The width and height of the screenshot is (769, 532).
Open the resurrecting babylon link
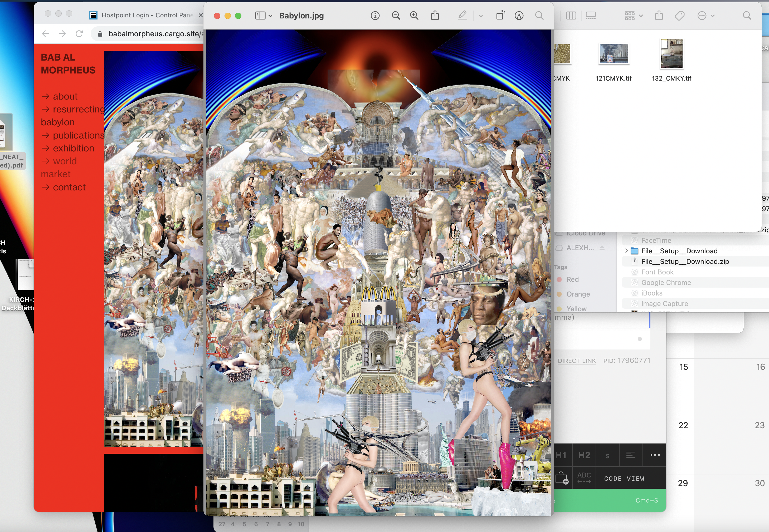coord(73,116)
